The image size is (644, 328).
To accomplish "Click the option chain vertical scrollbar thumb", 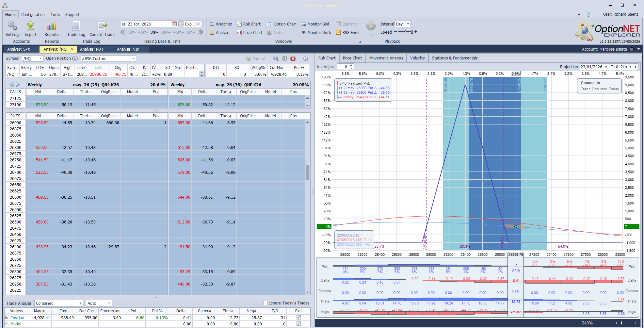I will 307,172.
